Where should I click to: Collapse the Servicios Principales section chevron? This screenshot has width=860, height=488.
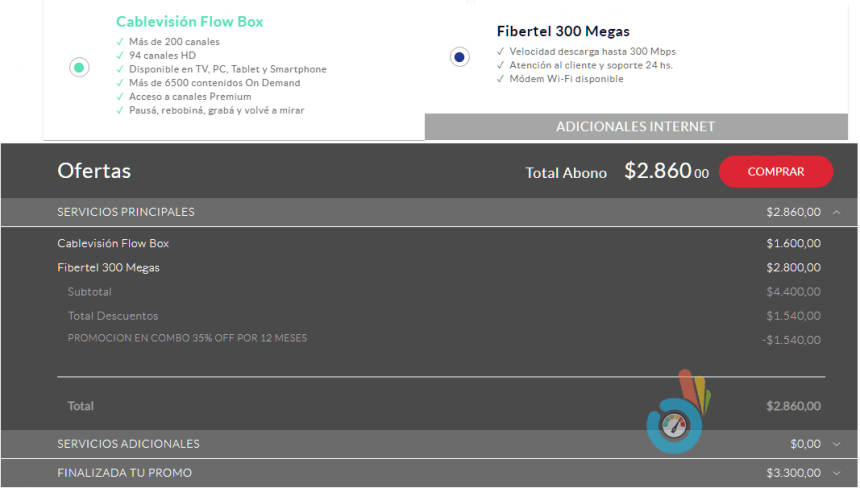click(836, 212)
